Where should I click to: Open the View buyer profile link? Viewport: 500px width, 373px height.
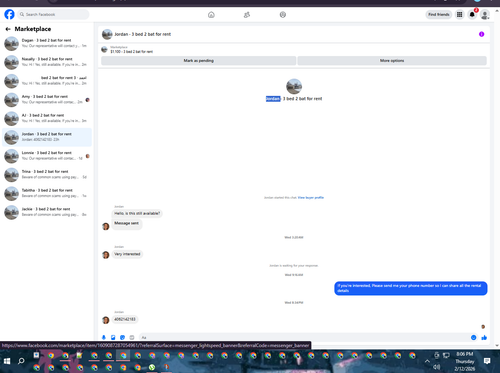tap(311, 197)
